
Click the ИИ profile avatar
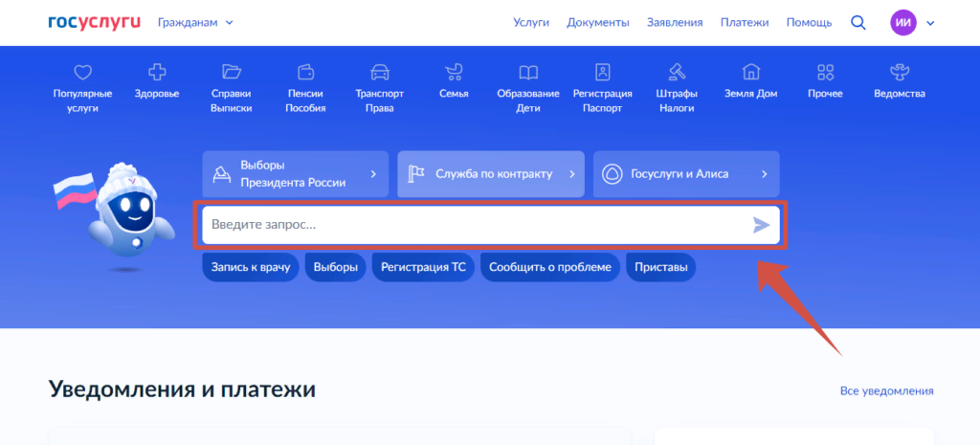pos(903,23)
